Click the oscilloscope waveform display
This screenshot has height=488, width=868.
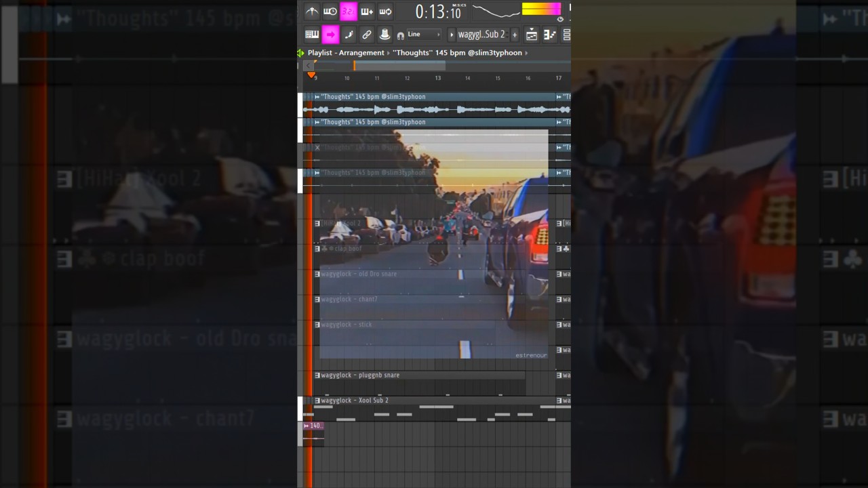[x=496, y=11]
